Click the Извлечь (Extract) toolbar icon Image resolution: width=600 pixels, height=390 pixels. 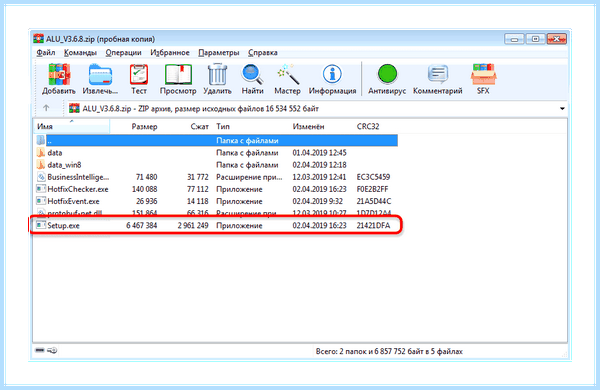100,79
